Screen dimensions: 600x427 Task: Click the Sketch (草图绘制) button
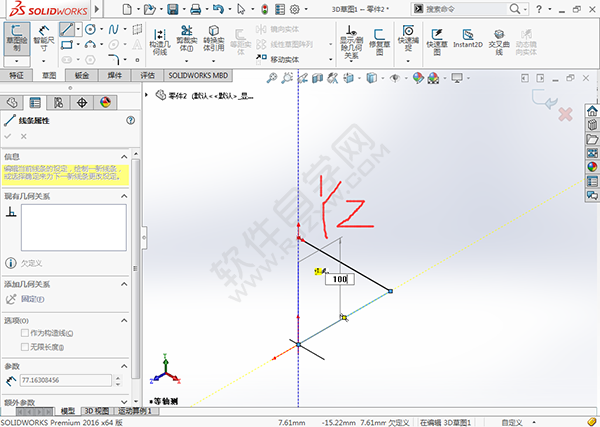(x=16, y=38)
